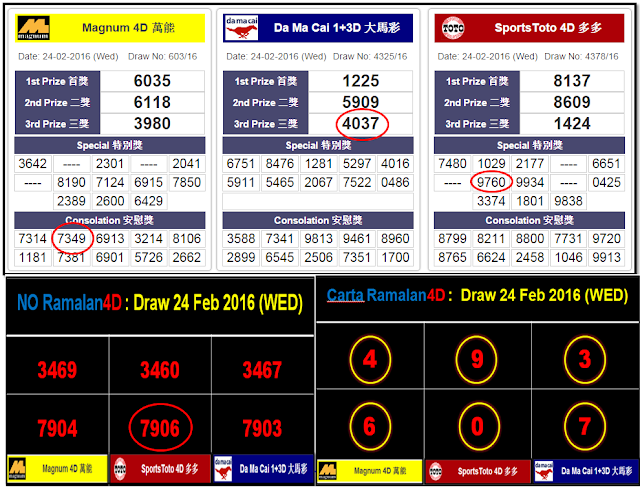Click SportsToto Special header bar

click(529, 145)
